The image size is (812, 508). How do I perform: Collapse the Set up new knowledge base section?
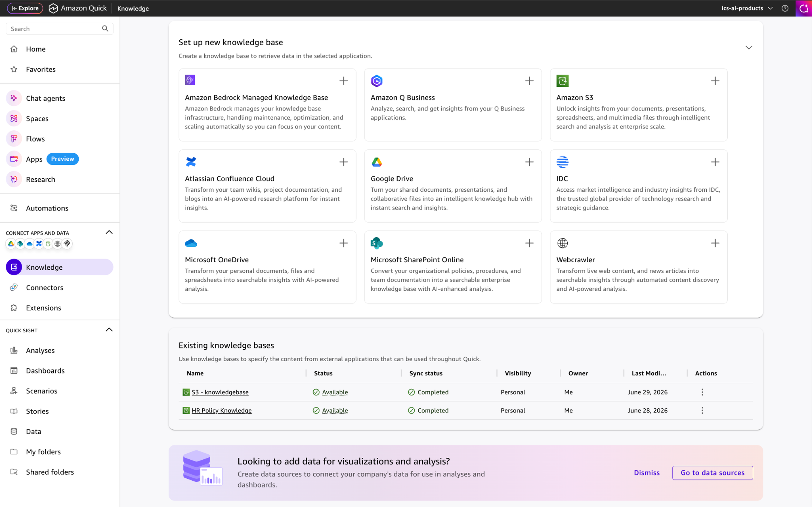coord(749,48)
